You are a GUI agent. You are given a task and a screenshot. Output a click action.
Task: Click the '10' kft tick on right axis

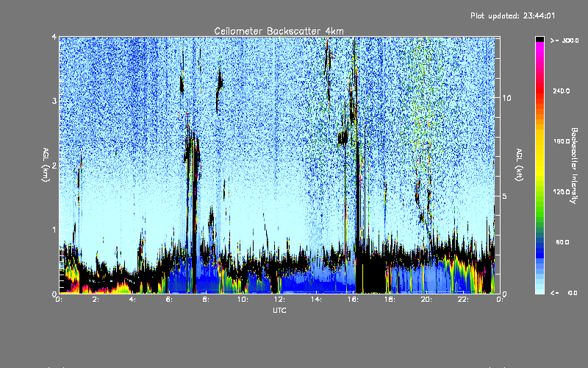tap(506, 99)
